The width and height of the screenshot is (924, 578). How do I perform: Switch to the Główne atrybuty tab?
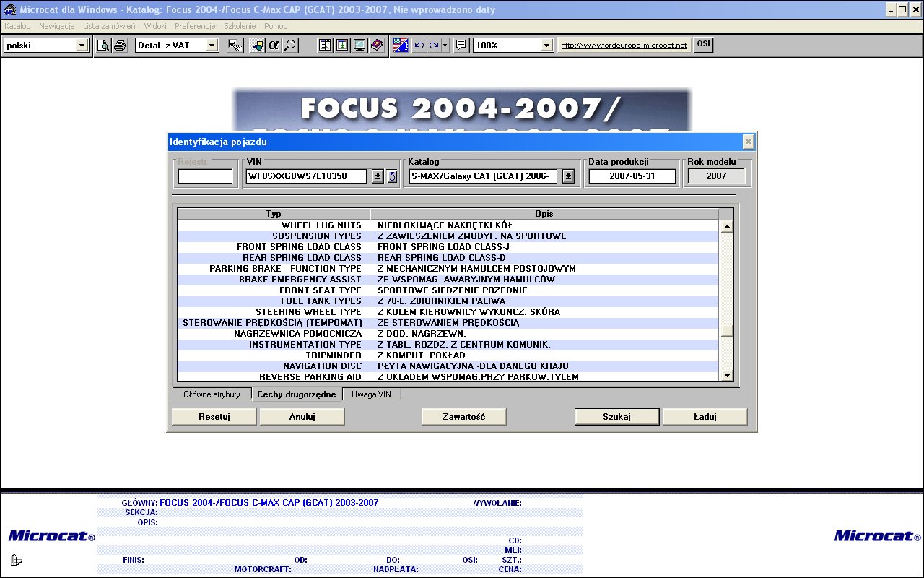[212, 394]
